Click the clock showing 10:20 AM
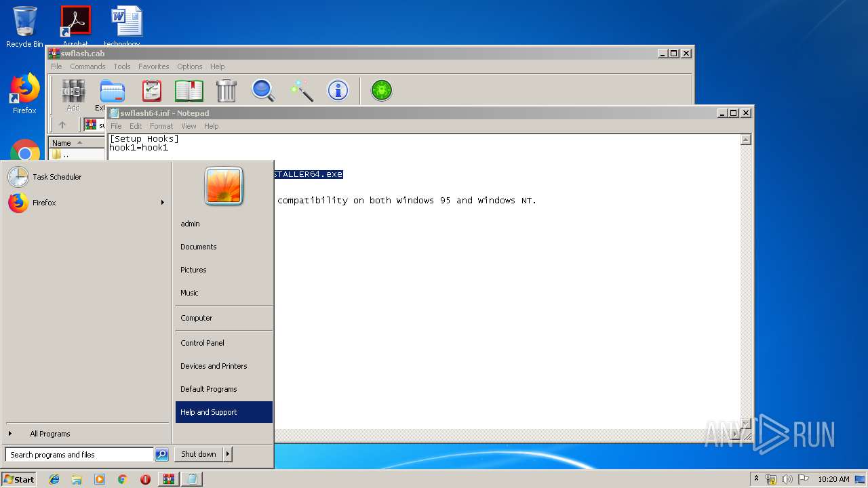The width and height of the screenshot is (868, 488). click(x=833, y=479)
